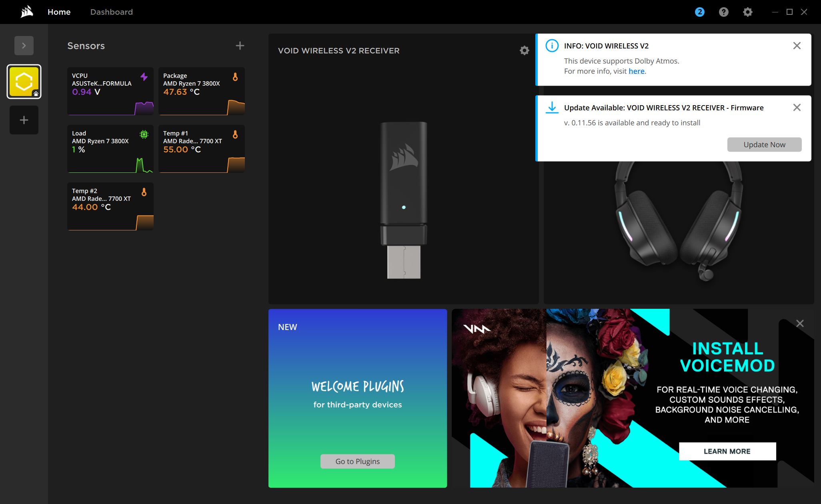Click the VOID WIRELESS V2 RECEIVER title
The height and width of the screenshot is (504, 821).
338,51
